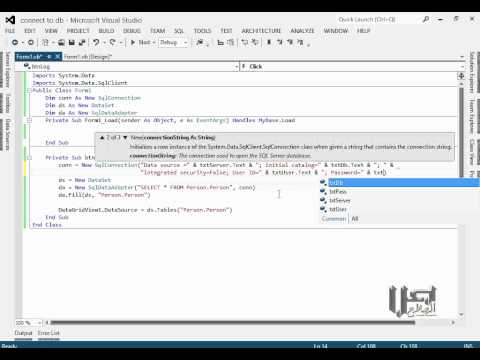Screen dimensions: 480x360
Task: Switch to the Form1.vb [Design] tab
Action: (88, 57)
